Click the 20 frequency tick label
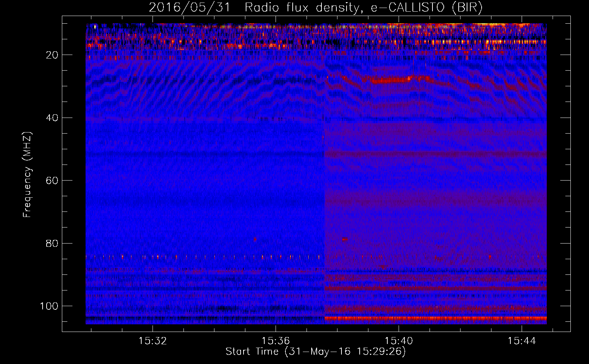589x364 pixels. pyautogui.click(x=52, y=55)
